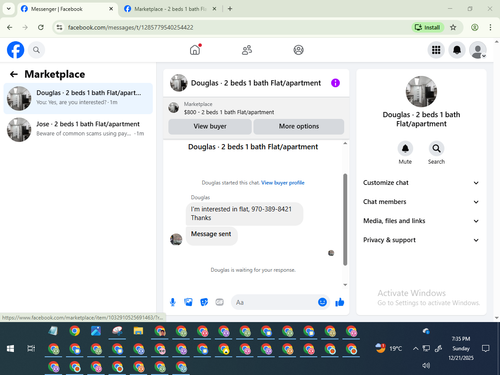
Task: Open the Facebook logo home link
Action: click(15, 50)
